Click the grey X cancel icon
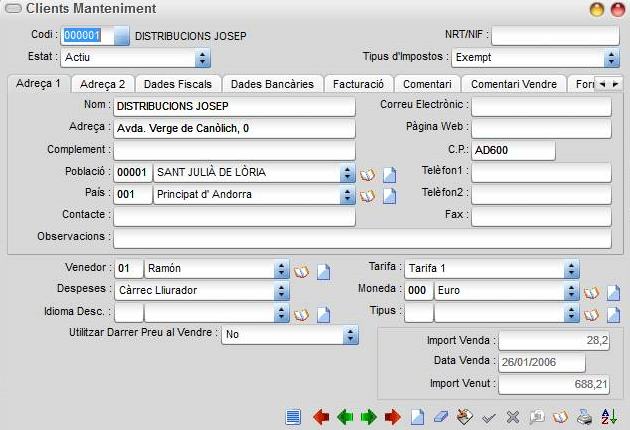The image size is (630, 430). click(513, 417)
